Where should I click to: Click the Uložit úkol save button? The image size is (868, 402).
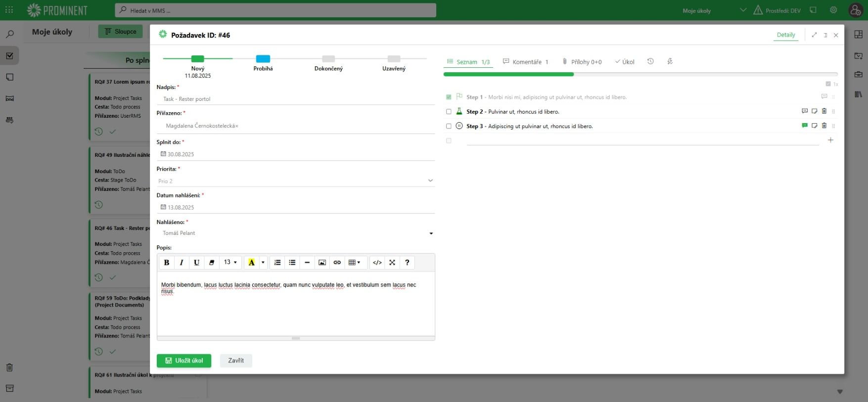pyautogui.click(x=184, y=360)
